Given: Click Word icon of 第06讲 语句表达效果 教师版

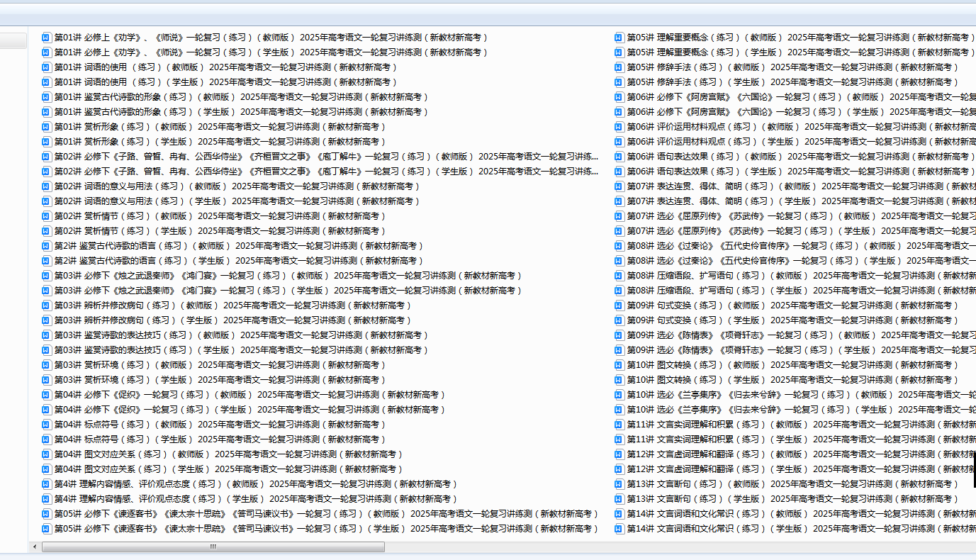Looking at the screenshot, I should 619,156.
